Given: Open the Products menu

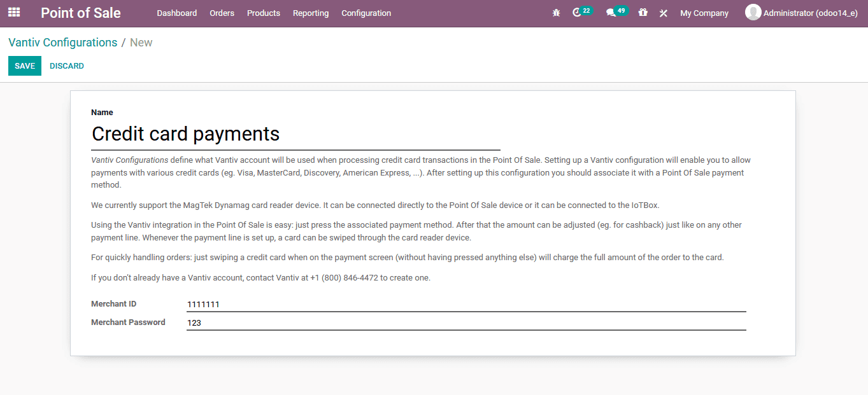Looking at the screenshot, I should point(264,13).
